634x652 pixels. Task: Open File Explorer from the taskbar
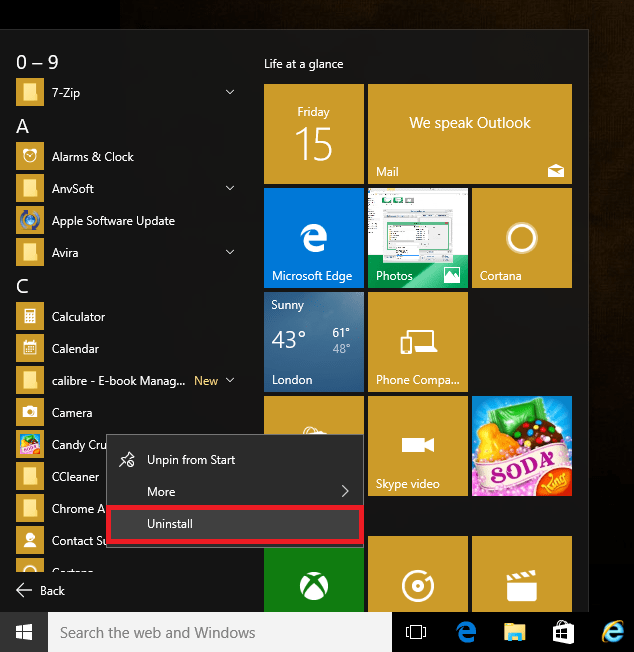514,632
